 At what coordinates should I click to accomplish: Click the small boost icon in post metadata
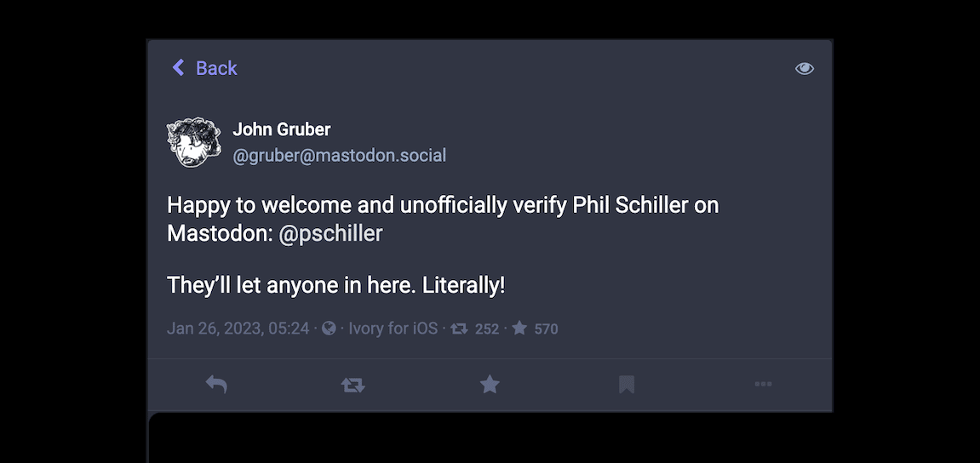point(459,329)
